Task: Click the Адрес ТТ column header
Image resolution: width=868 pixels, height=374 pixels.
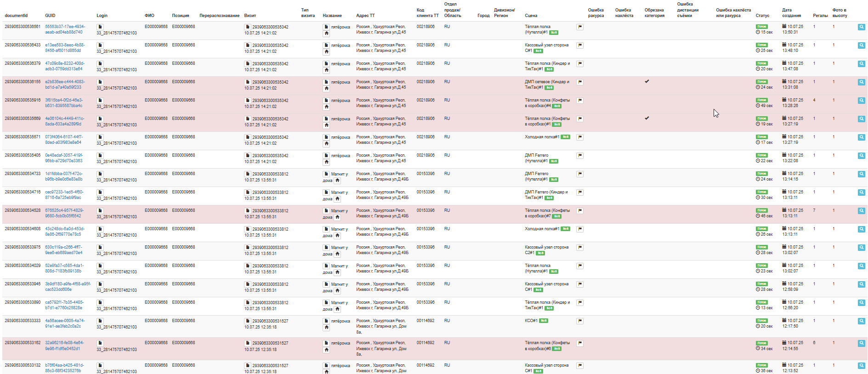Action: [365, 16]
